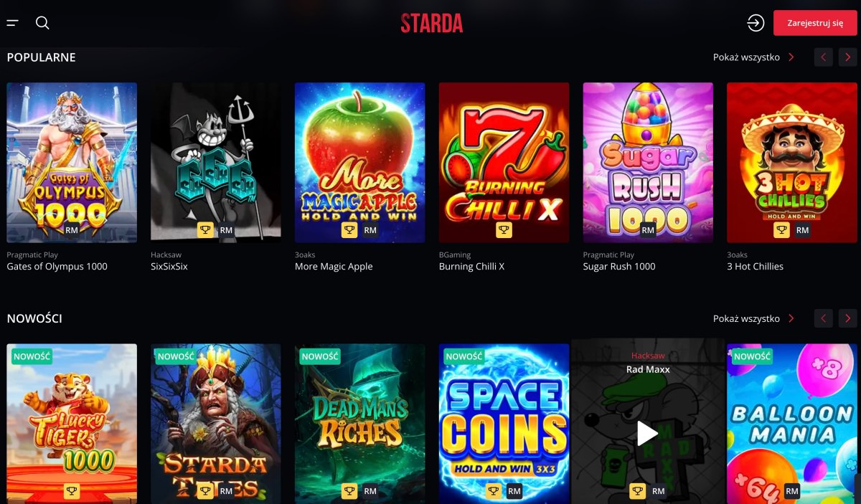861x504 pixels.
Task: Click Zarejestruj się button
Action: 815,23
